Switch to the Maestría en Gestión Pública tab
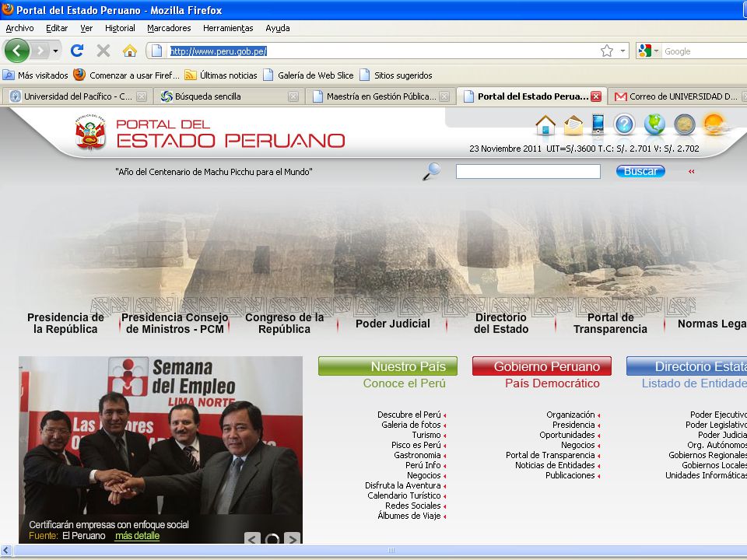 tap(381, 96)
